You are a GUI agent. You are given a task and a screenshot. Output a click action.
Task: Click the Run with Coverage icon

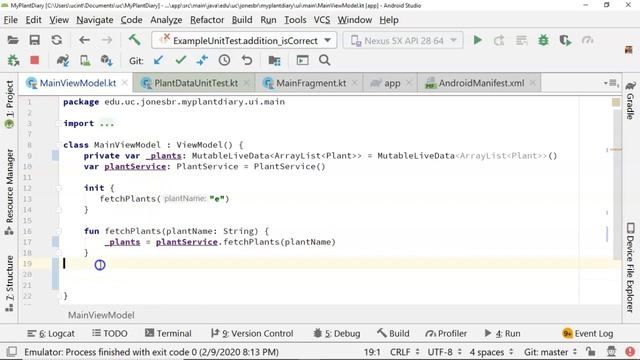click(x=565, y=40)
